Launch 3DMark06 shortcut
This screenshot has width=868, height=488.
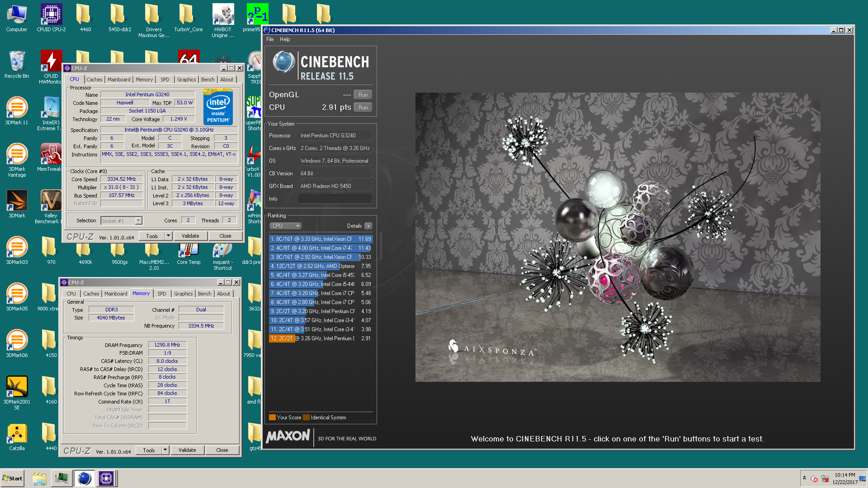pos(17,344)
